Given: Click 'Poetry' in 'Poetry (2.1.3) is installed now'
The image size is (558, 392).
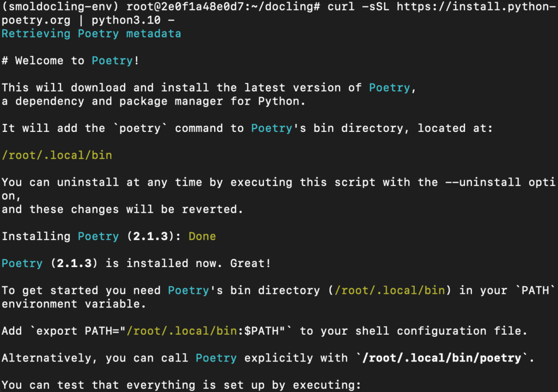Looking at the screenshot, I should (x=22, y=263).
